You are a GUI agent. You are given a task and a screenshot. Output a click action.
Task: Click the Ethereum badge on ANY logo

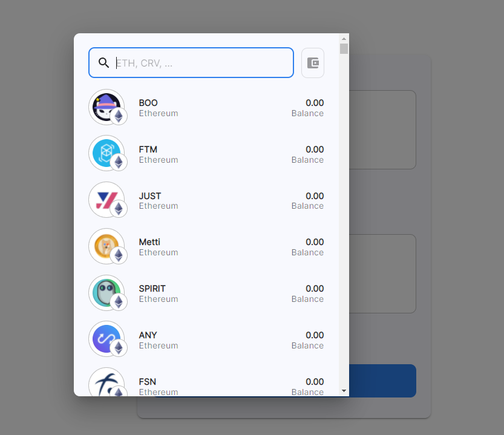119,348
